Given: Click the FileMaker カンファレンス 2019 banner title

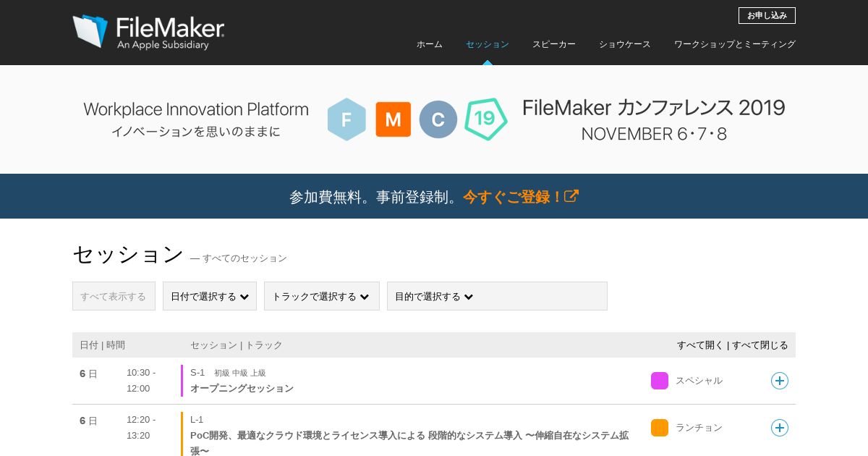Looking at the screenshot, I should tap(654, 108).
